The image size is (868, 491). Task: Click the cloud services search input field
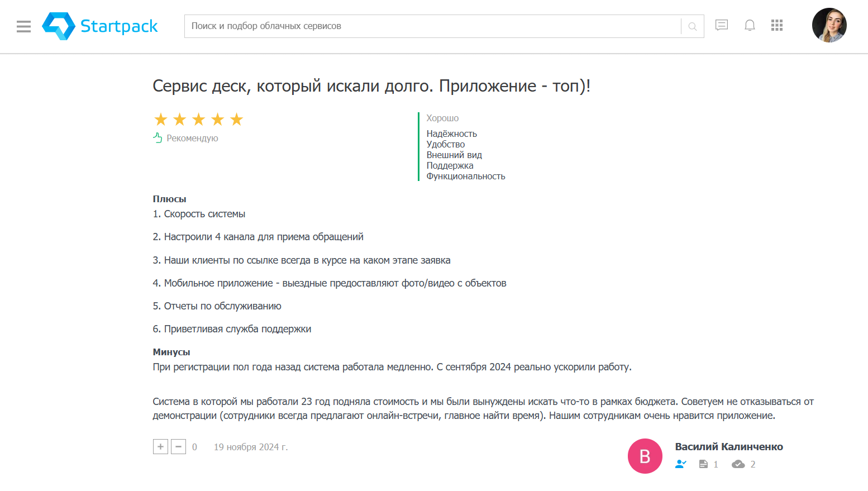pyautogui.click(x=391, y=26)
